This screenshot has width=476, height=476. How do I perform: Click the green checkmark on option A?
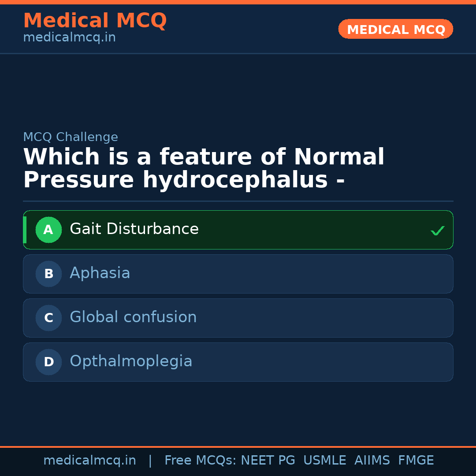[437, 230]
